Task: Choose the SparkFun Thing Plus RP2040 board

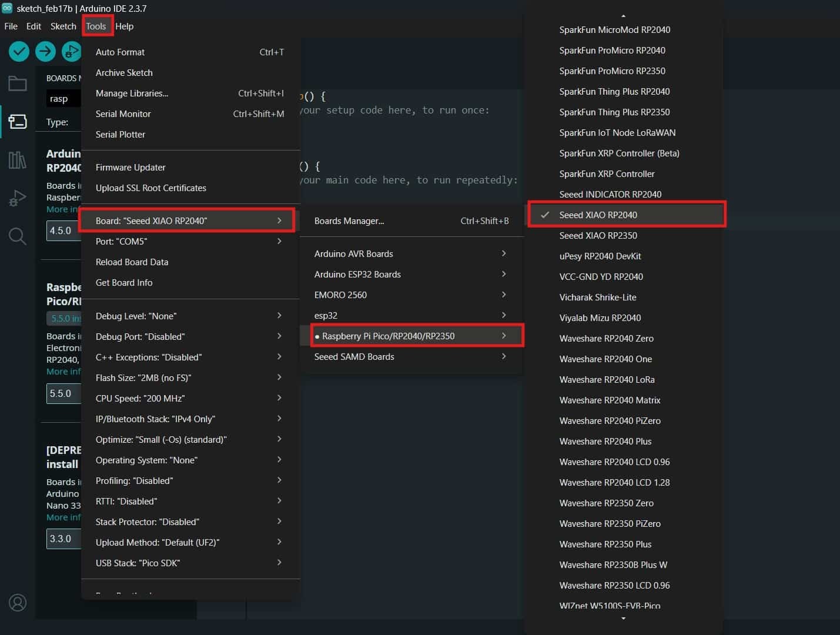Action: point(623,91)
